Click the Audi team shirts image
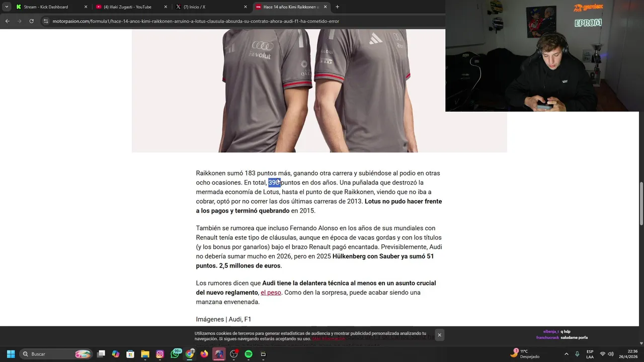The width and height of the screenshot is (644, 362). point(319,90)
